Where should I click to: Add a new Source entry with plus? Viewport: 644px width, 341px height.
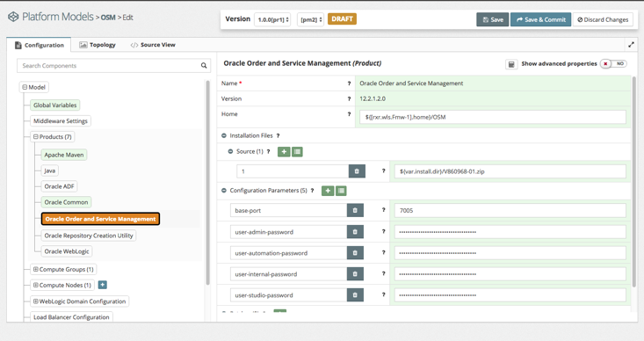pyautogui.click(x=284, y=151)
